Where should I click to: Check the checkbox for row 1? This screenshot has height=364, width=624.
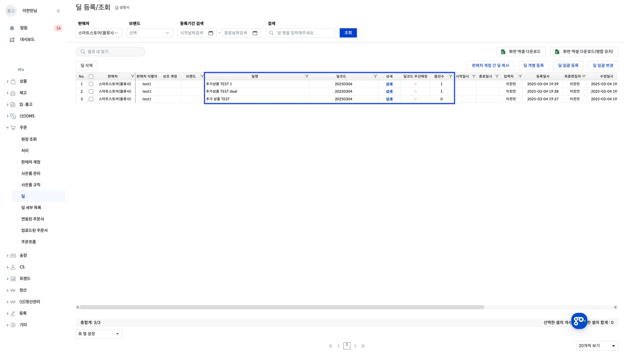(x=91, y=84)
